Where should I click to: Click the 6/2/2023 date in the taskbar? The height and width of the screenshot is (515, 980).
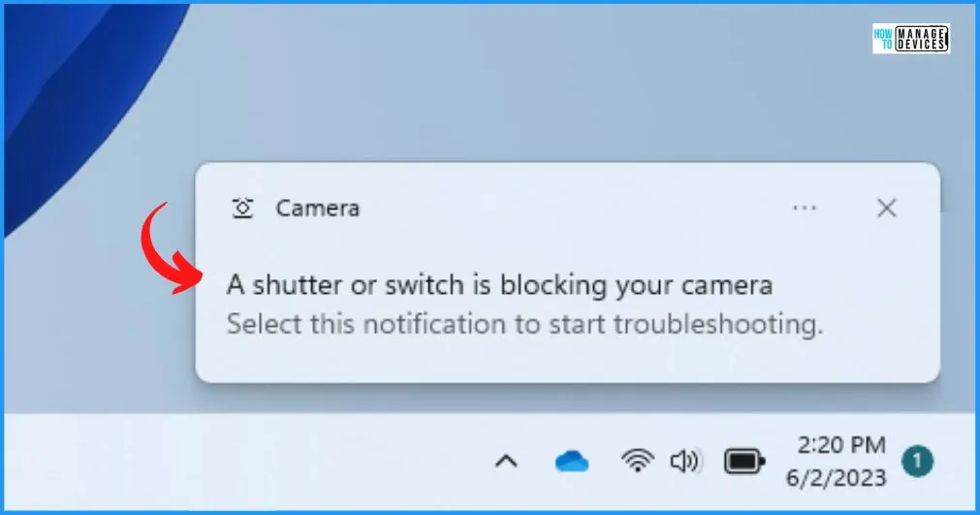click(x=837, y=478)
